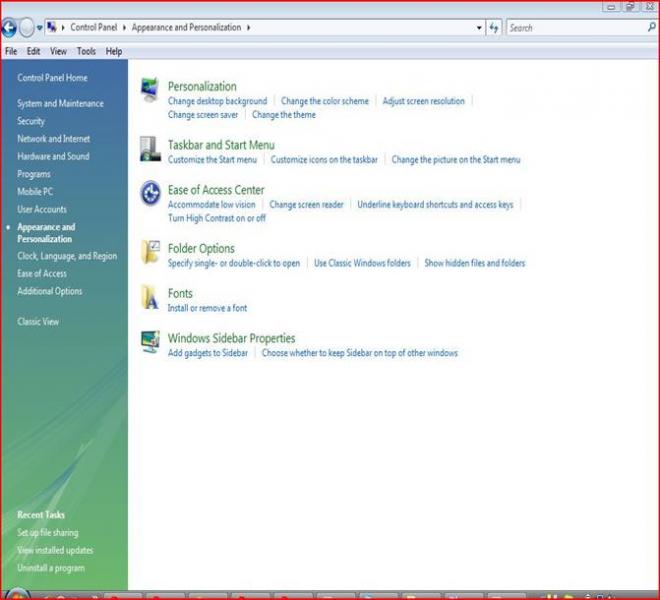
Task: Open Specify single- or double-click to open
Action: (x=234, y=263)
